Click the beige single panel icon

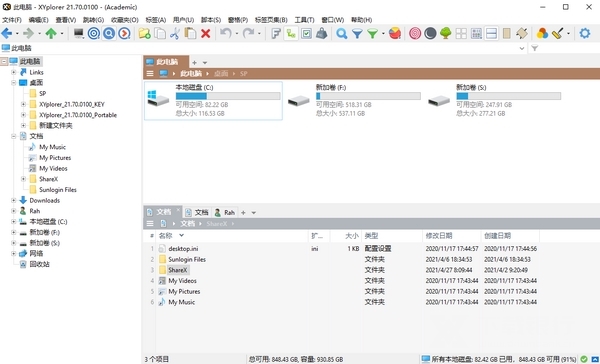(507, 34)
